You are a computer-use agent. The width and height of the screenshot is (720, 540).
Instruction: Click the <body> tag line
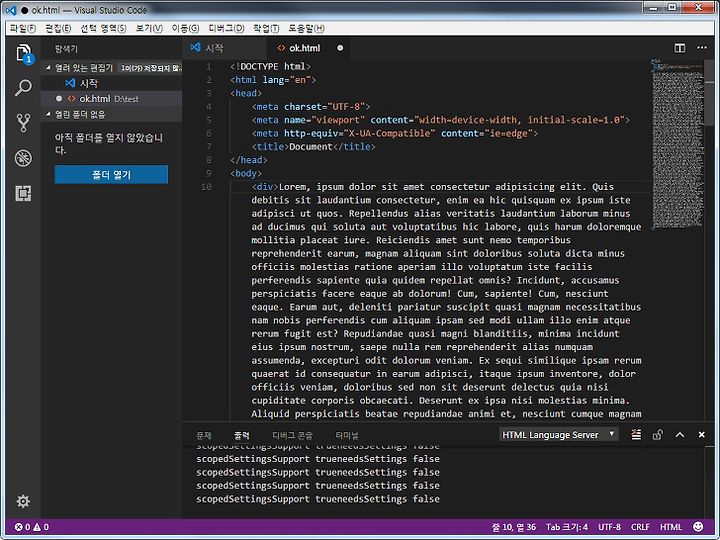[246, 174]
